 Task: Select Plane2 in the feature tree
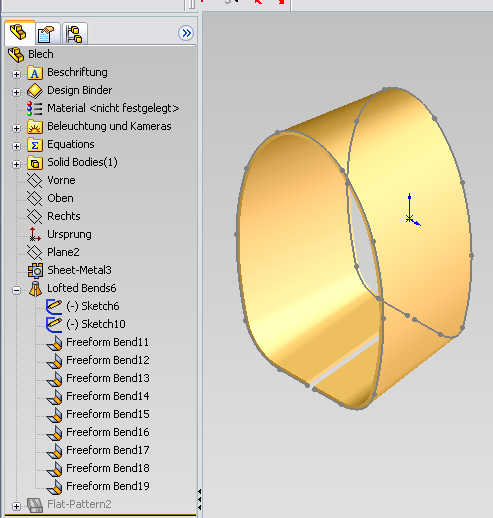click(63, 252)
